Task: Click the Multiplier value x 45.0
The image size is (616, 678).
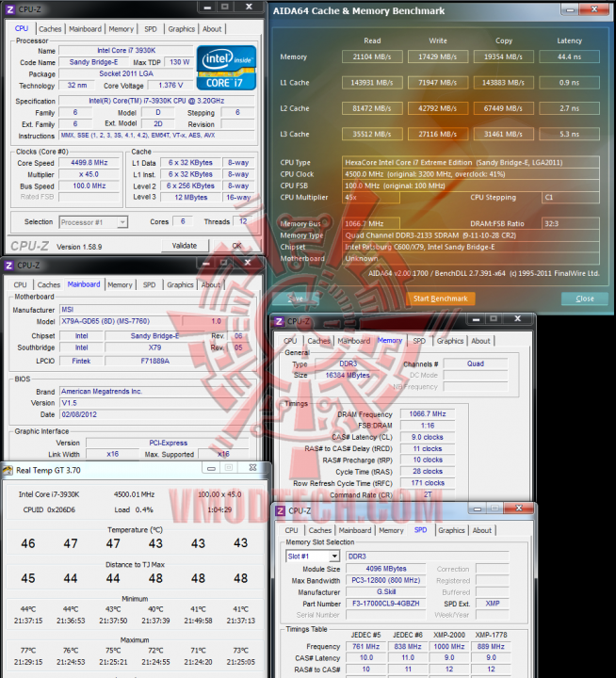Action: pyautogui.click(x=89, y=174)
